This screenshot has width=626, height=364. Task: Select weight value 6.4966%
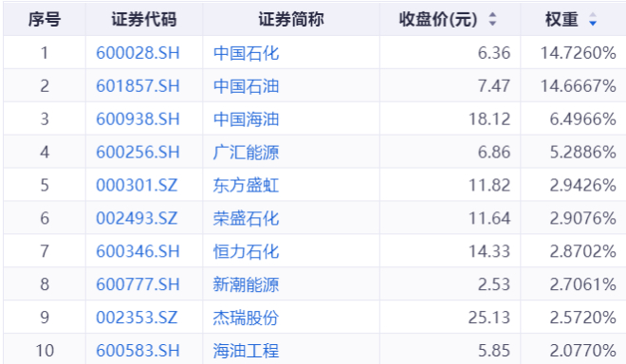pyautogui.click(x=583, y=118)
